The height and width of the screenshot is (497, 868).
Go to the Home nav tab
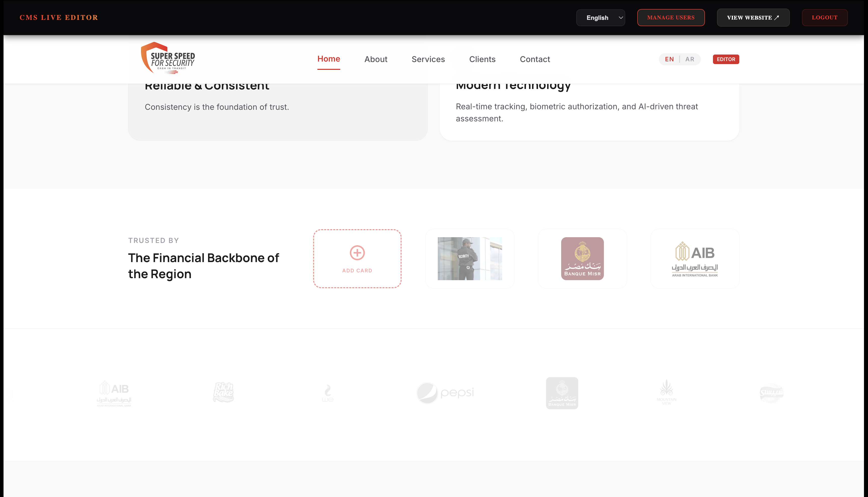point(328,59)
